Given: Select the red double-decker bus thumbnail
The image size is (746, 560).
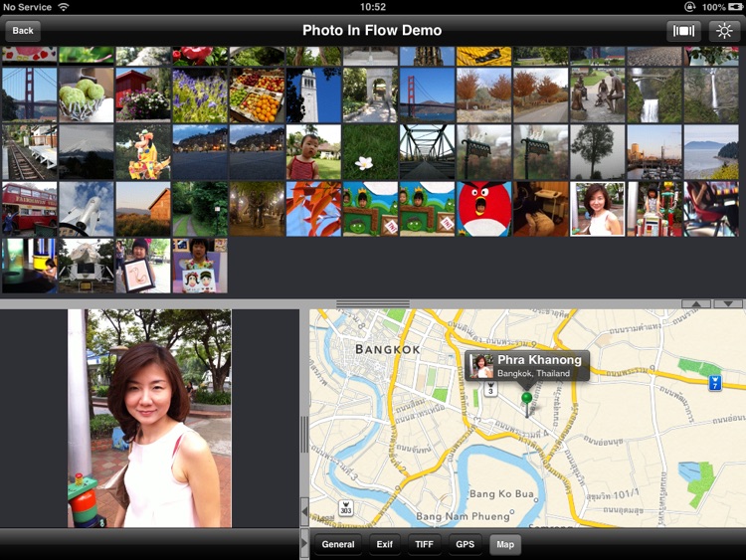Looking at the screenshot, I should click(x=30, y=209).
